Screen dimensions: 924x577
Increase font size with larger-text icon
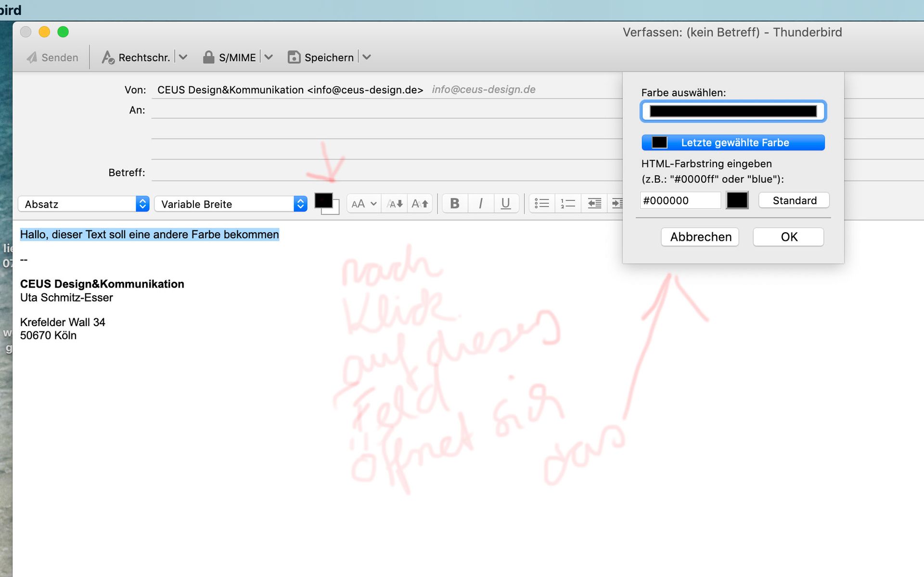pyautogui.click(x=420, y=204)
